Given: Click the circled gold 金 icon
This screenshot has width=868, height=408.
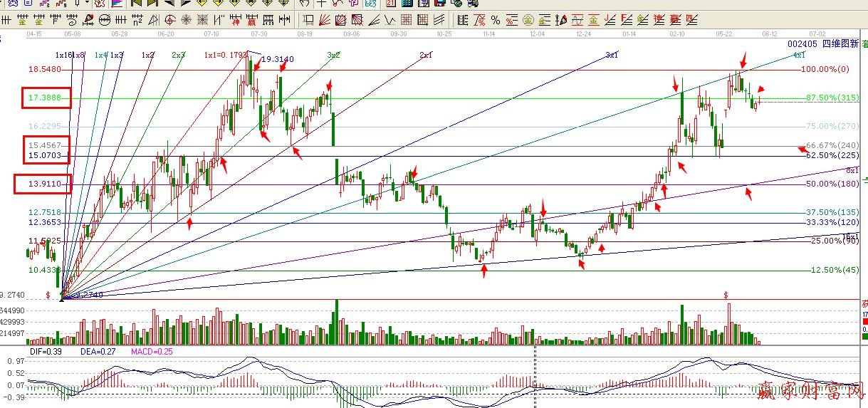Looking at the screenshot, I should click(x=528, y=20).
